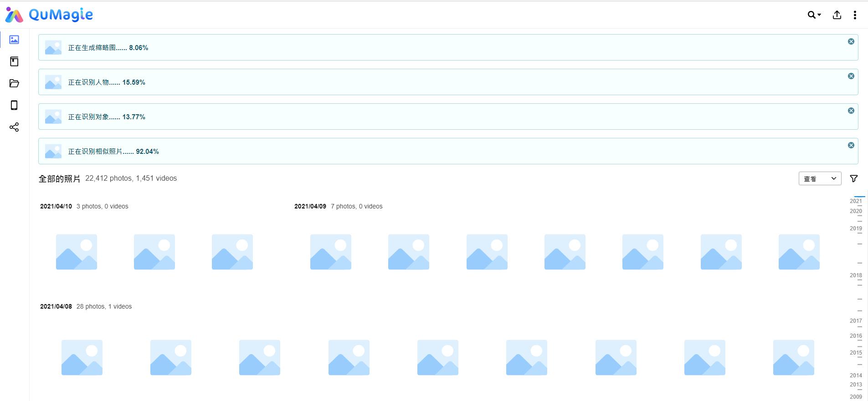Jump to 2016 on the timeline
Image resolution: width=868 pixels, height=401 pixels.
[856, 336]
